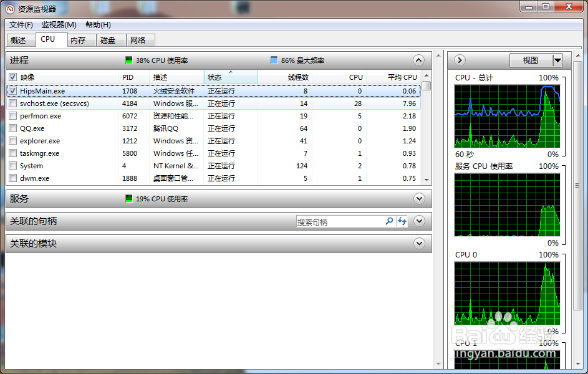Click the 搜索句柄 search field
Viewport: 588px width, 374px height.
339,221
